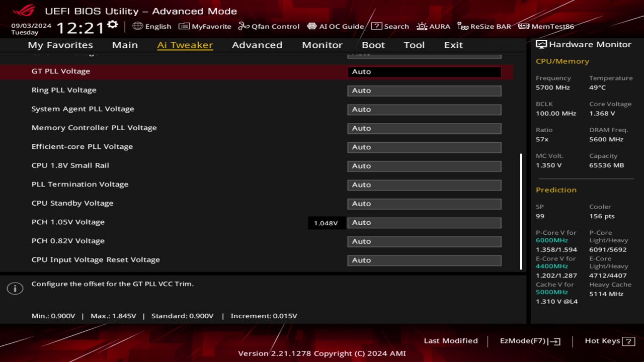
Task: Click the CPU/Memory section heading
Action: pyautogui.click(x=562, y=61)
